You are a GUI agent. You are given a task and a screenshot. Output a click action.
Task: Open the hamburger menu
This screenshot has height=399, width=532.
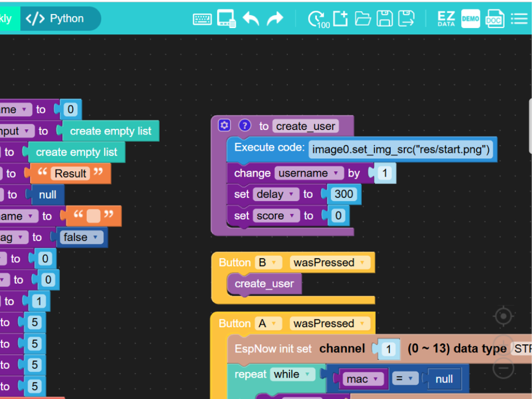point(519,18)
